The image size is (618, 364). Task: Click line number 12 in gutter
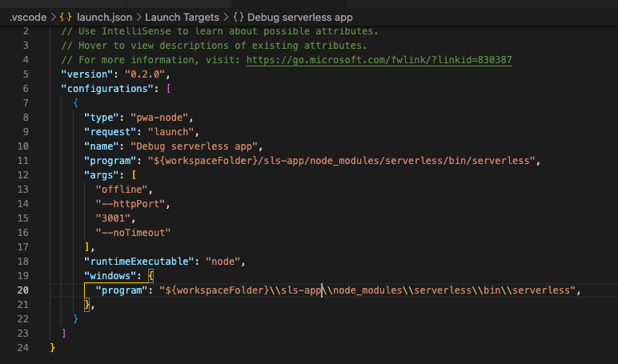(23, 175)
